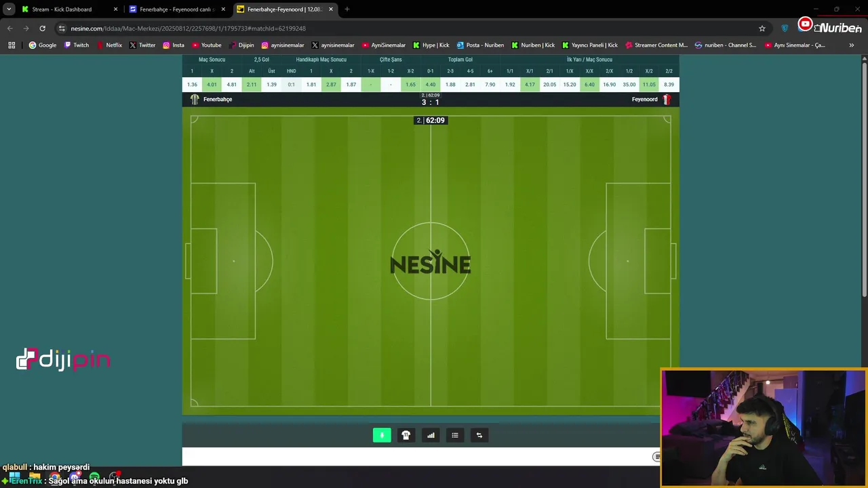Select 2,5 Gol Üst odds 1.39
868x488 pixels.
pyautogui.click(x=271, y=85)
